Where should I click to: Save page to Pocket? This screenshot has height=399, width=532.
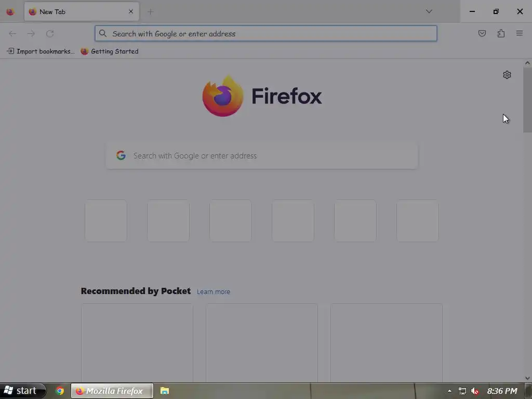pyautogui.click(x=482, y=33)
